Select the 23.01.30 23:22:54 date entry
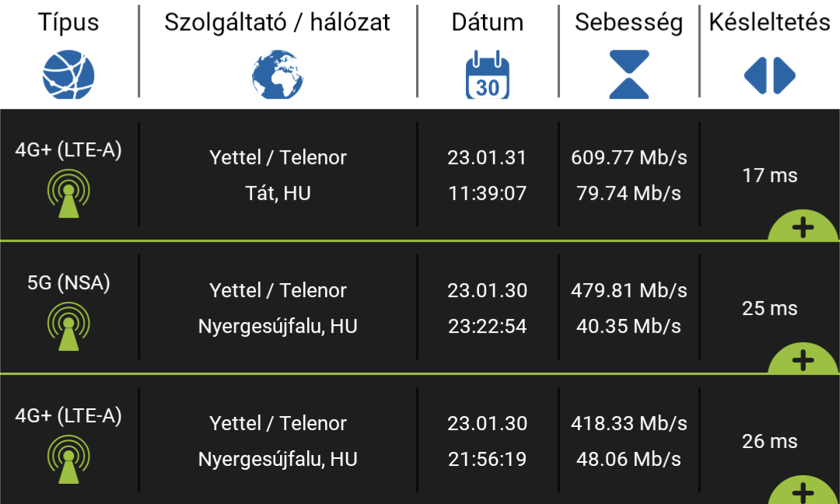This screenshot has height=504, width=840. point(488,308)
